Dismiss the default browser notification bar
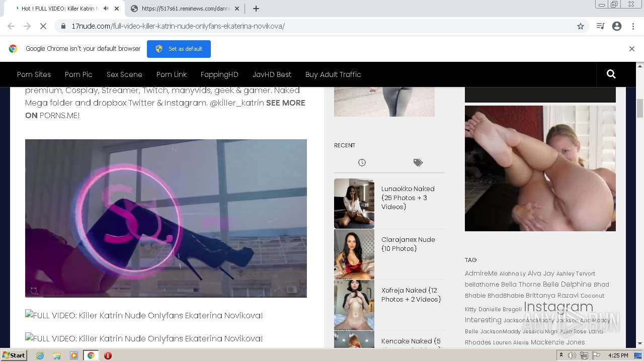 click(x=632, y=49)
